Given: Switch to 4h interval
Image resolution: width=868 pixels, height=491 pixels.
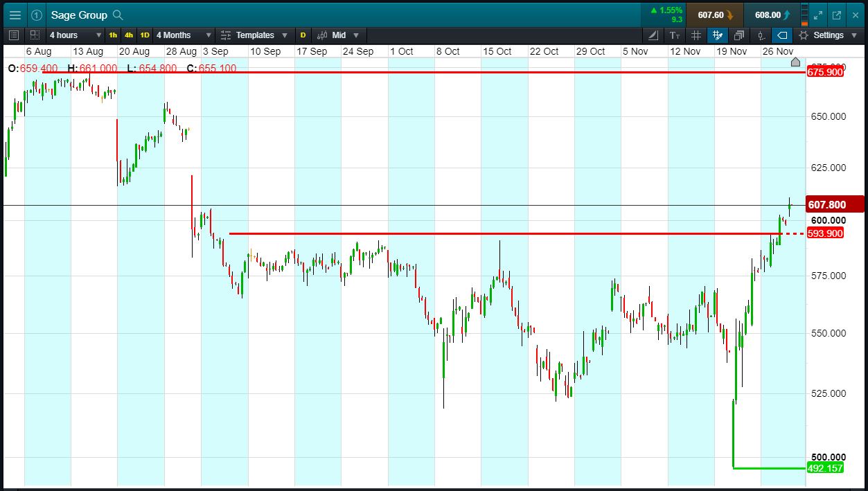Looking at the screenshot, I should [129, 35].
